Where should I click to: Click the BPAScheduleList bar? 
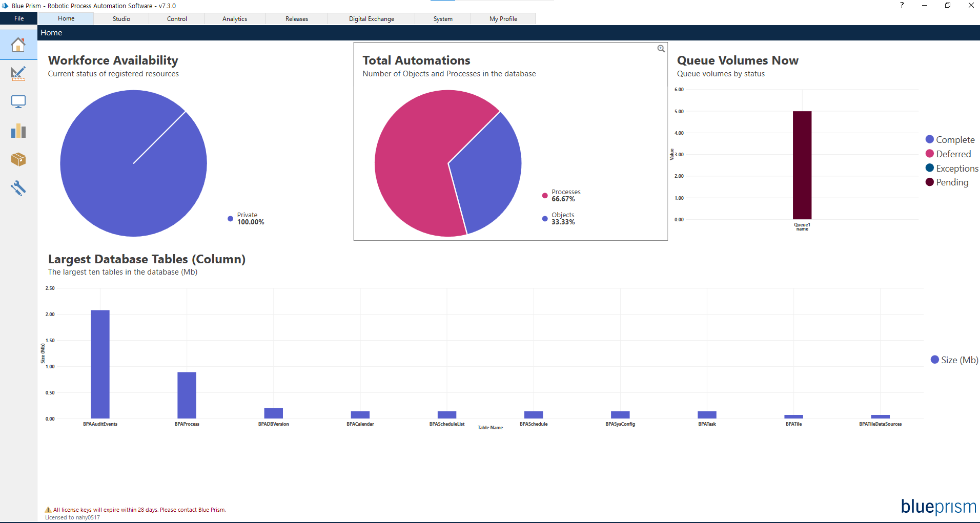point(447,415)
